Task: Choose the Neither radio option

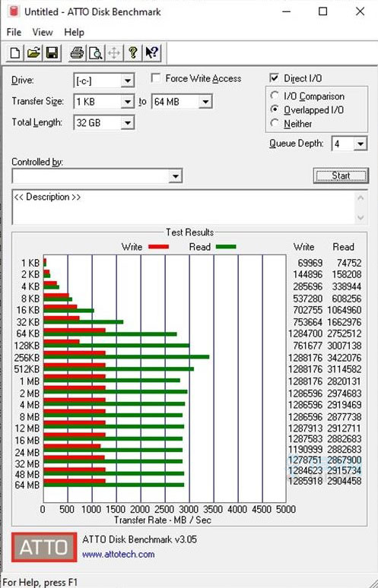Action: tap(275, 123)
